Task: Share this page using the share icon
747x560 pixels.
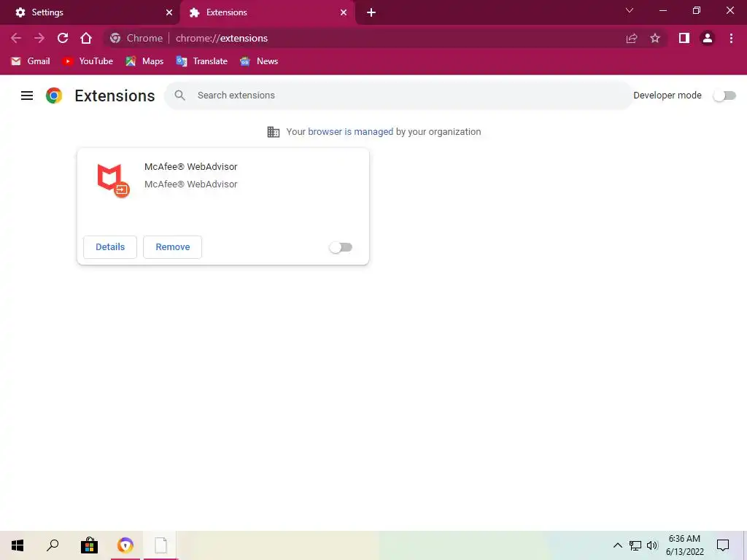Action: pyautogui.click(x=632, y=38)
